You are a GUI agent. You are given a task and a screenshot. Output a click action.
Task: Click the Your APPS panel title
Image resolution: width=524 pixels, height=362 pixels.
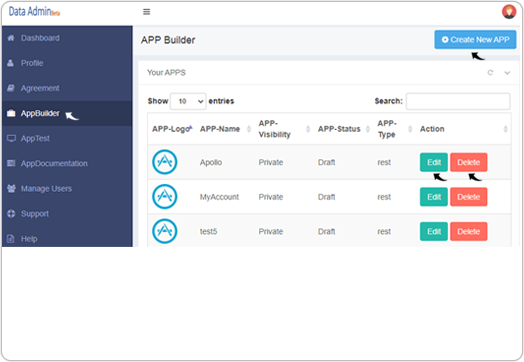click(166, 73)
